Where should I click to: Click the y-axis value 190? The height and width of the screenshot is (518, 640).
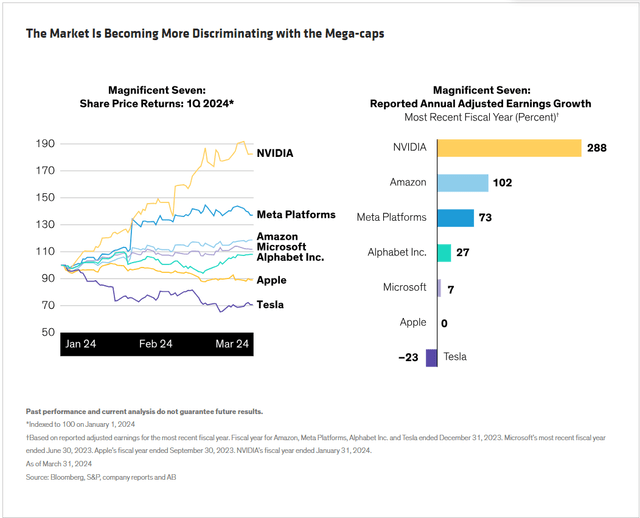(45, 144)
